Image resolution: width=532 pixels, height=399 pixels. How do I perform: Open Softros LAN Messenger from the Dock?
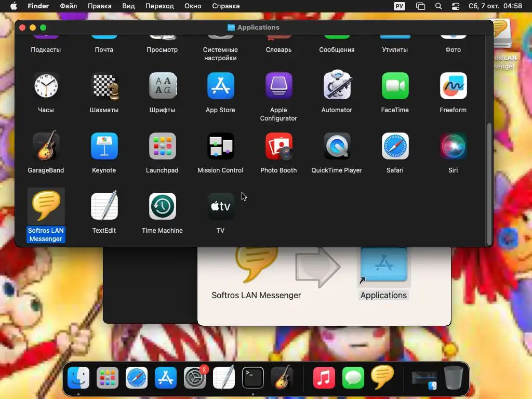[x=382, y=377]
